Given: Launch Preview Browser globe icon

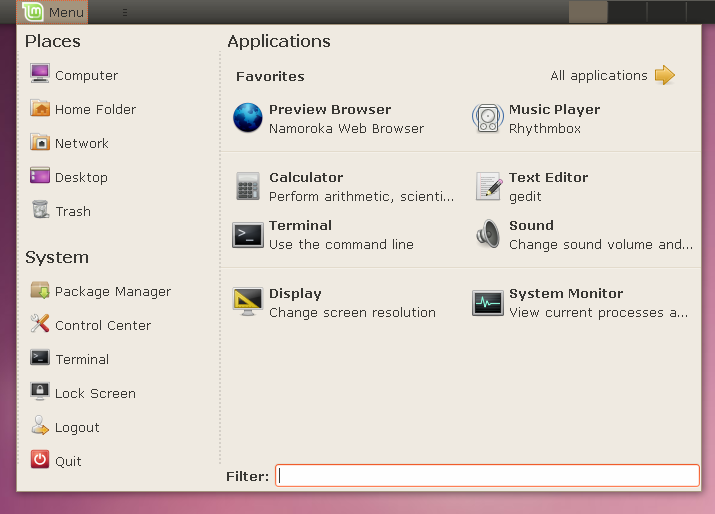Looking at the screenshot, I should tap(248, 118).
